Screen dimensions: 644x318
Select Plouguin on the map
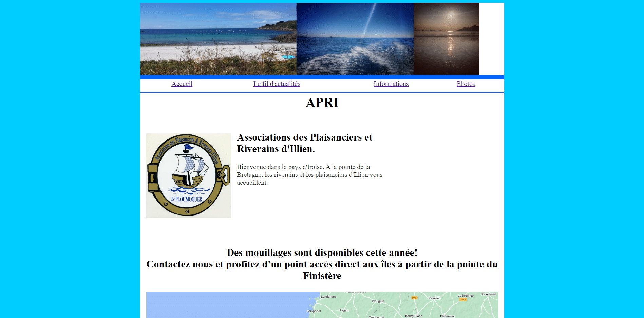[x=378, y=301]
